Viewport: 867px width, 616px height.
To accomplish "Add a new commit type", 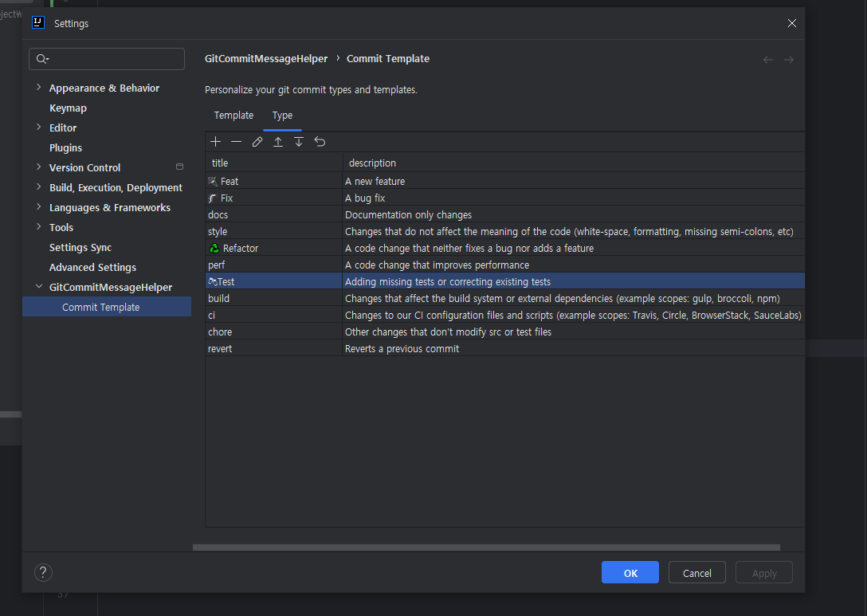I will [x=216, y=142].
